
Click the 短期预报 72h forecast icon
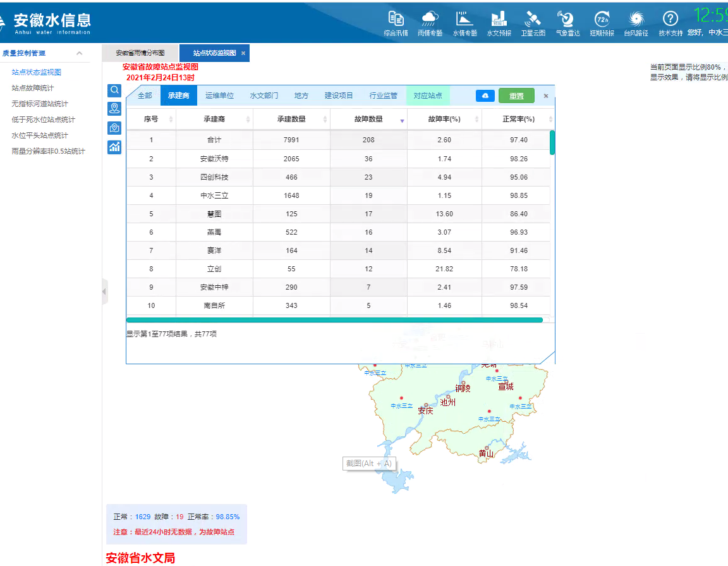(x=602, y=19)
